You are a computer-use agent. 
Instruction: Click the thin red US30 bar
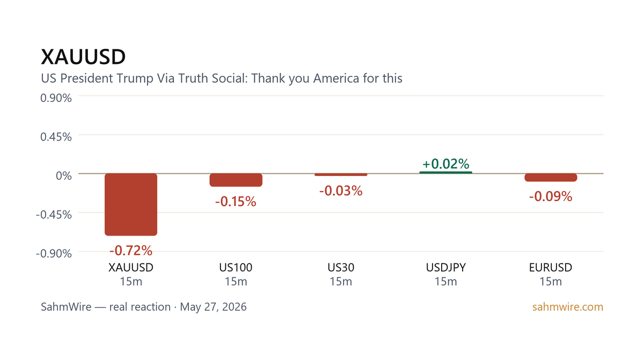click(341, 174)
